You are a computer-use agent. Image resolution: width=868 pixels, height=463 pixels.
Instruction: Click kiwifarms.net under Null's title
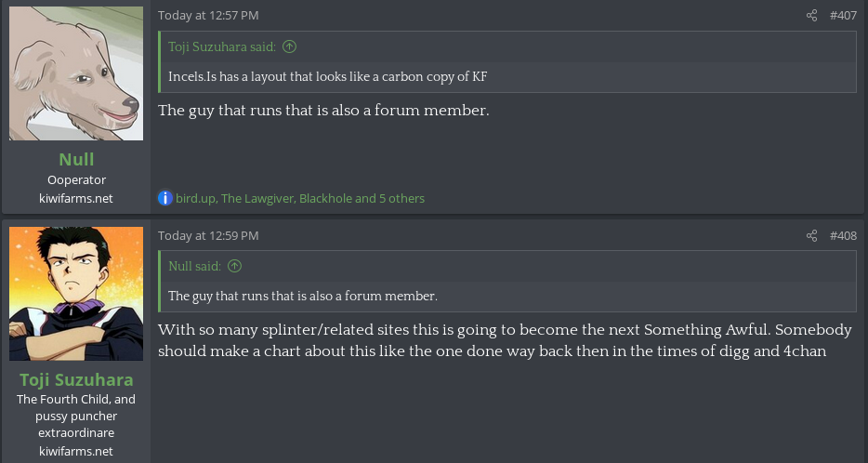tap(76, 198)
